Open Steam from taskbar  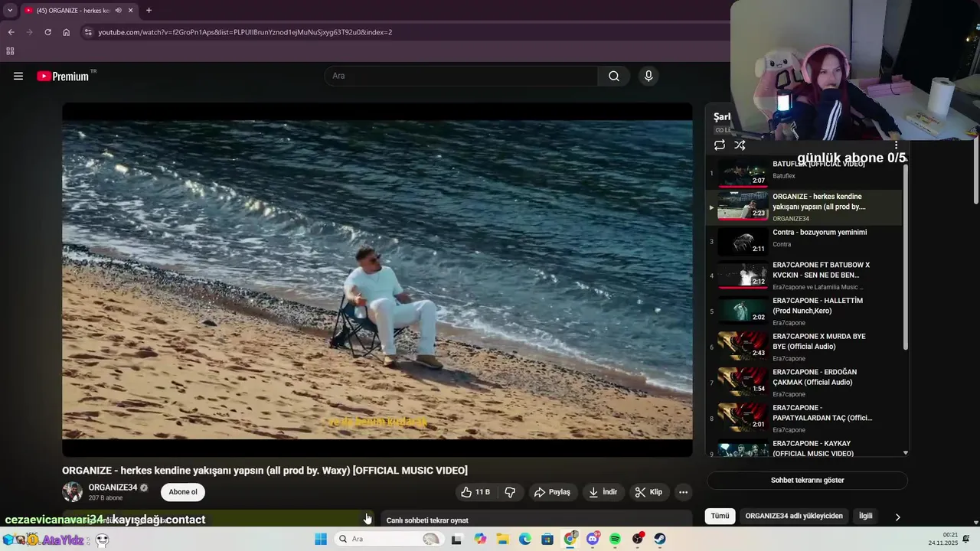(660, 539)
